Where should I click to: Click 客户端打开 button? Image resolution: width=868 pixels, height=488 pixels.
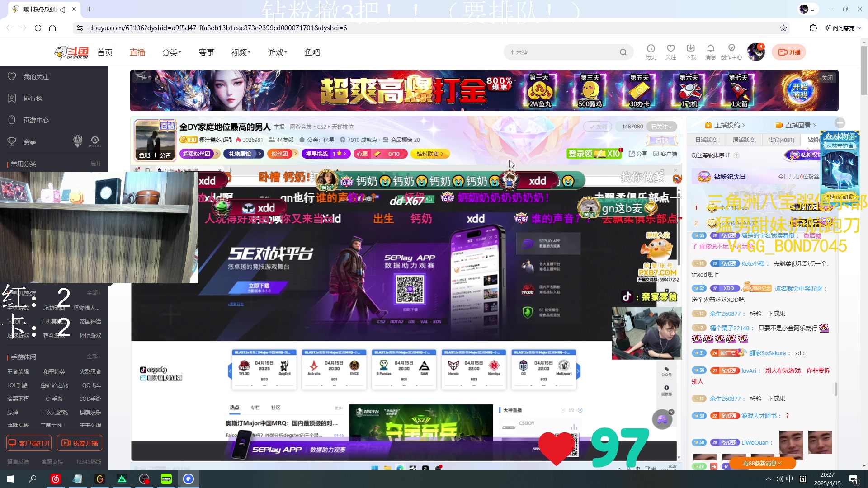(29, 443)
